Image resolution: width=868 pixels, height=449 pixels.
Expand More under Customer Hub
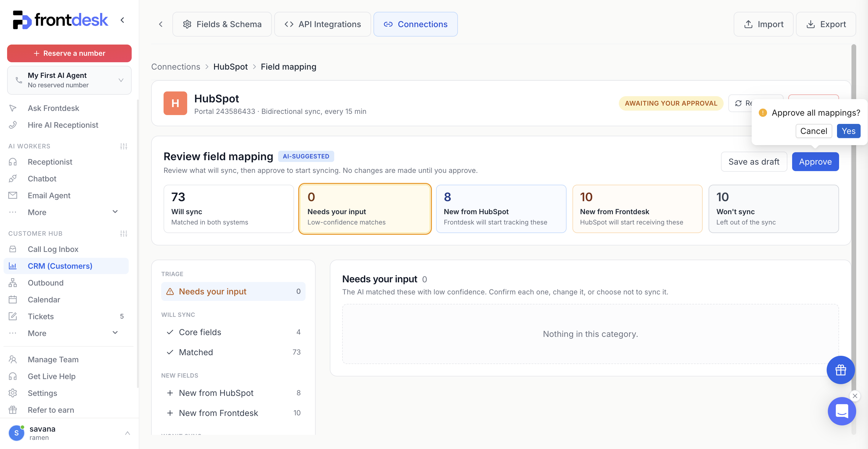(x=115, y=333)
